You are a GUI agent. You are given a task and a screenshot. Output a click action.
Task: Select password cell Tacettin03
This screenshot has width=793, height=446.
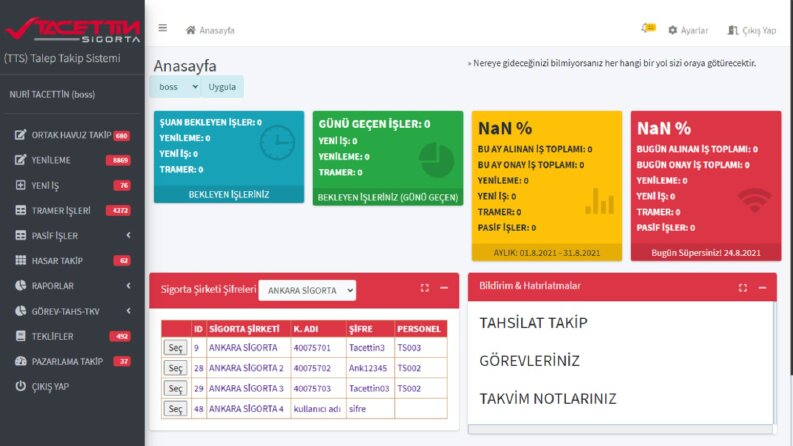pyautogui.click(x=369, y=388)
